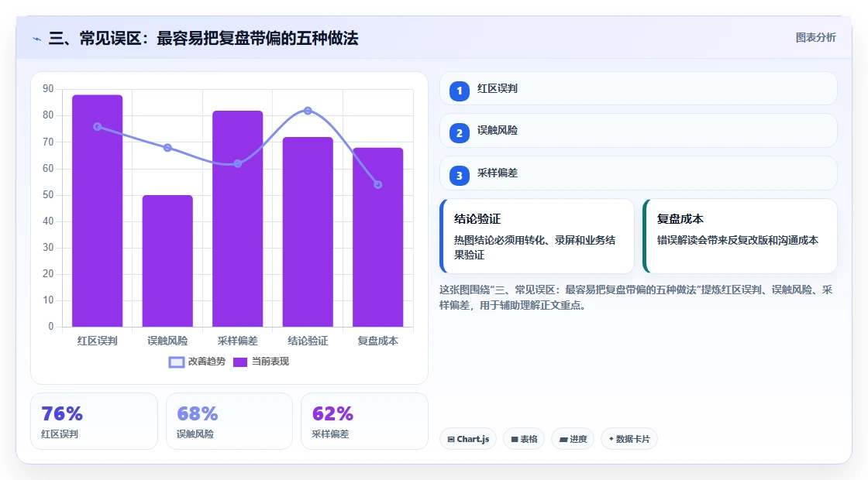
Task: Click the Chart.js tag
Action: (x=468, y=439)
